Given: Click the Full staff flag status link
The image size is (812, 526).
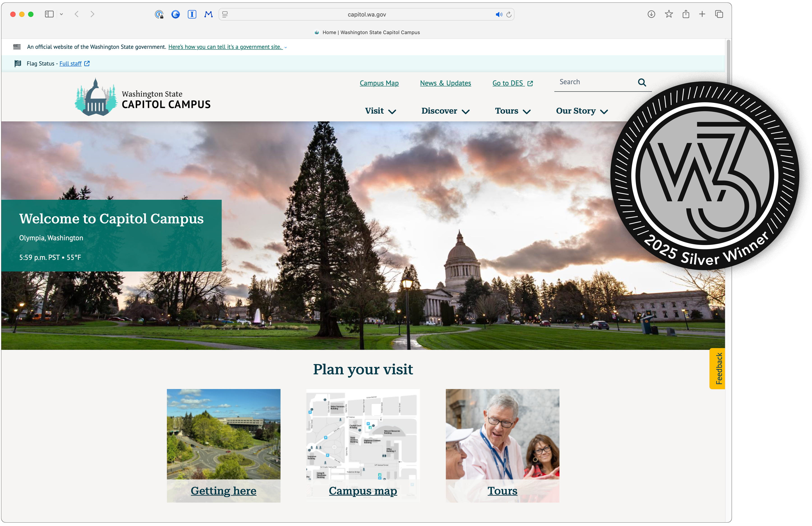Looking at the screenshot, I should click(70, 63).
